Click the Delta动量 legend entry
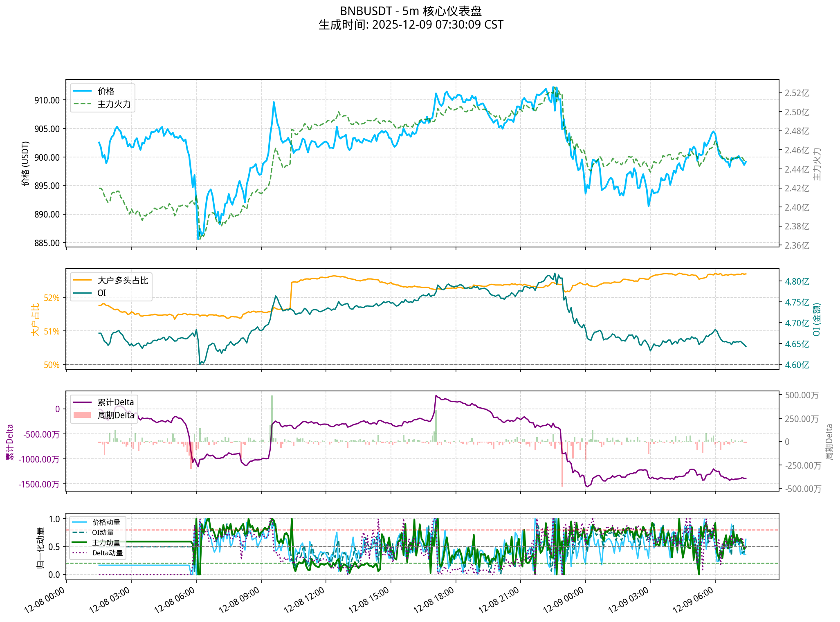Screen dimensions: 840x622 point(107,553)
